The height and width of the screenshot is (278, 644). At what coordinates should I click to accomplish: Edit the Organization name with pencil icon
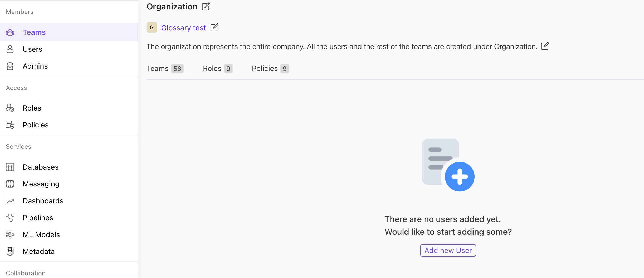tap(206, 6)
